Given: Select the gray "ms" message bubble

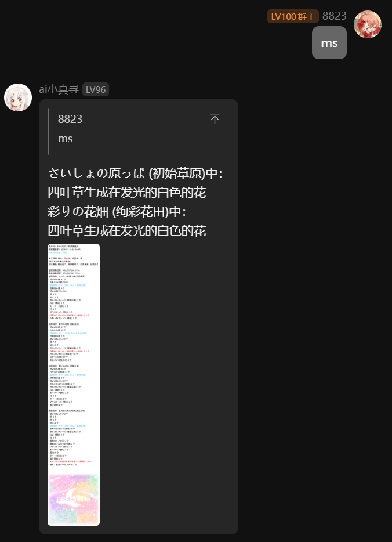Looking at the screenshot, I should point(329,43).
